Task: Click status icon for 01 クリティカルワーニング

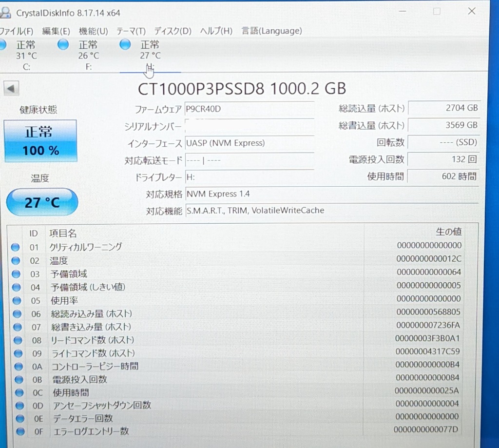Action: 15,247
